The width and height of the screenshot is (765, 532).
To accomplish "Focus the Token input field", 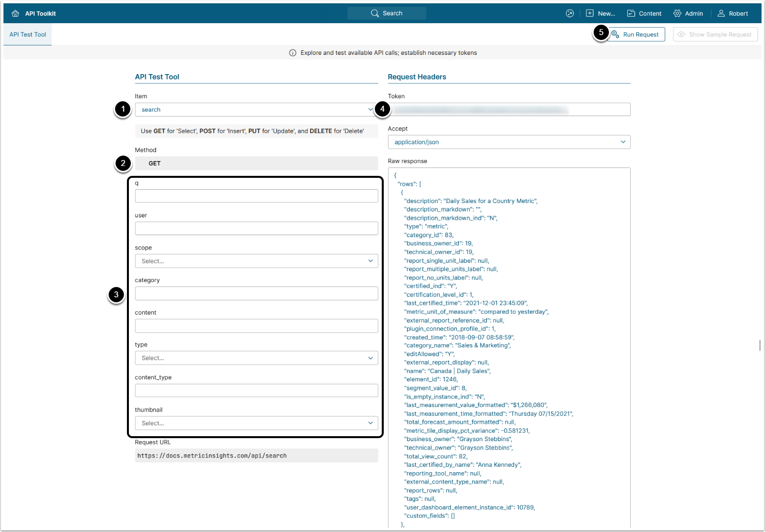I will click(x=509, y=110).
